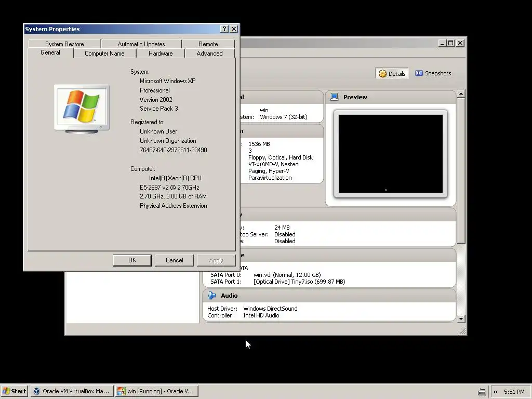Click the Windows 7 (32-bit) value
Image resolution: width=532 pixels, height=399 pixels.
click(x=284, y=117)
